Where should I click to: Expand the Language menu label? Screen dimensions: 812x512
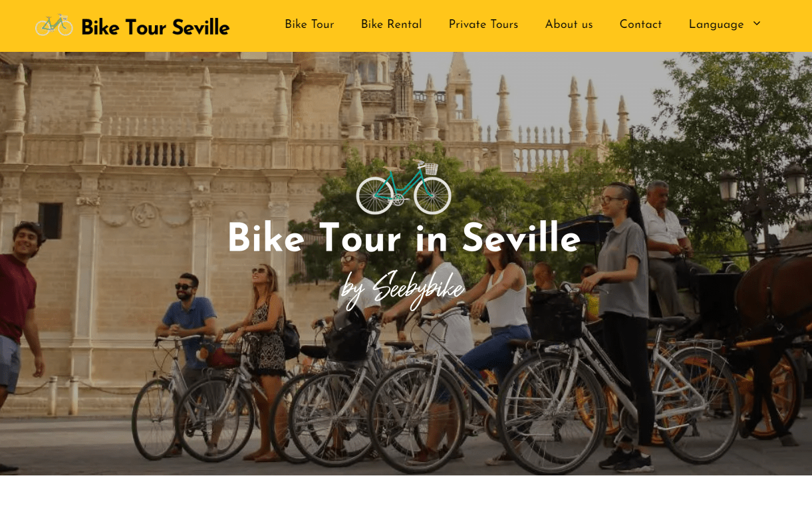click(x=716, y=25)
